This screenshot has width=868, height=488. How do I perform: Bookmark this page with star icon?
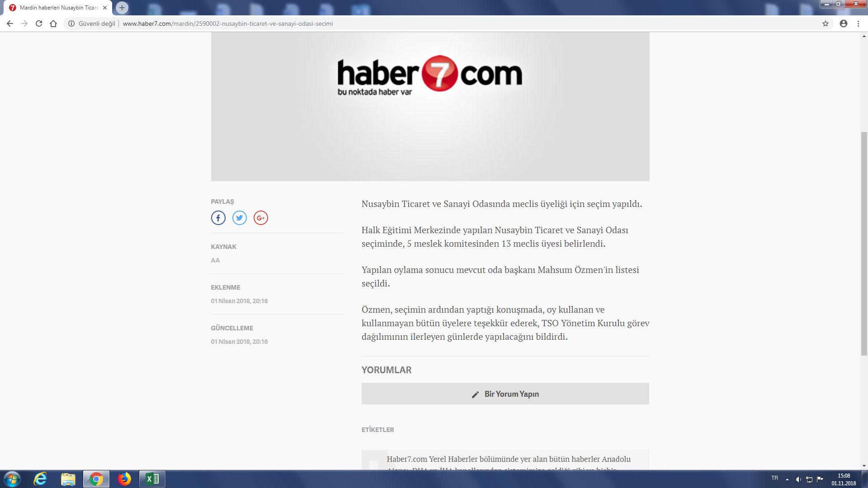[x=826, y=23]
